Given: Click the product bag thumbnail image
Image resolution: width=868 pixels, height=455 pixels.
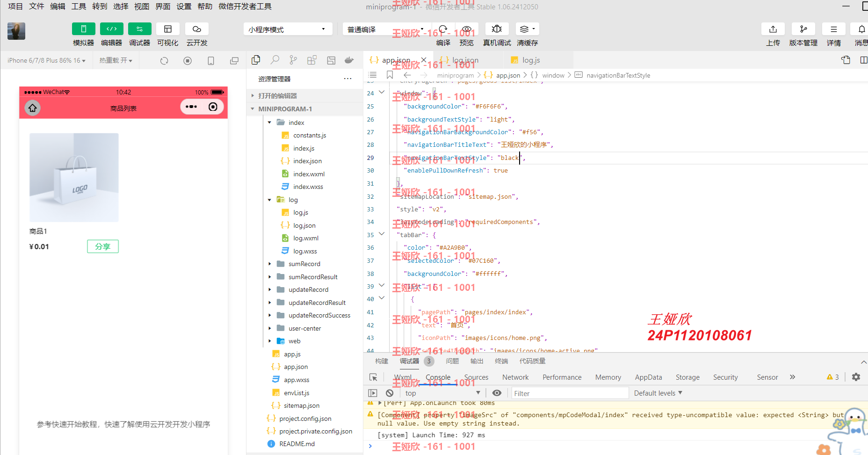Looking at the screenshot, I should point(74,178).
